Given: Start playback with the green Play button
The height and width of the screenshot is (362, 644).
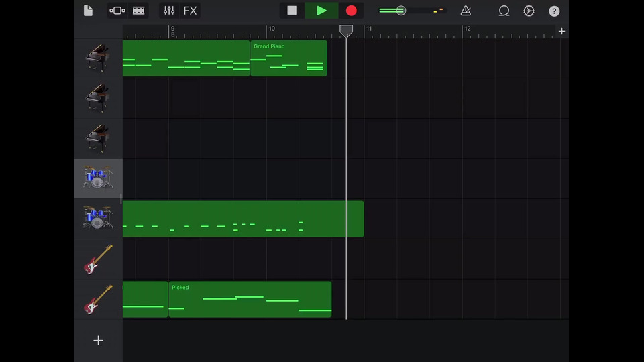Looking at the screenshot, I should pos(321,11).
